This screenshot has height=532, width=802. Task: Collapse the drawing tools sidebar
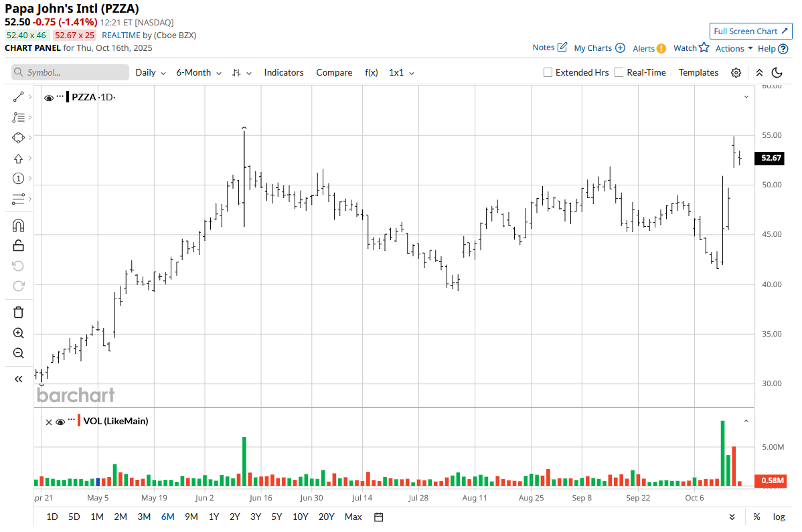[x=19, y=379]
